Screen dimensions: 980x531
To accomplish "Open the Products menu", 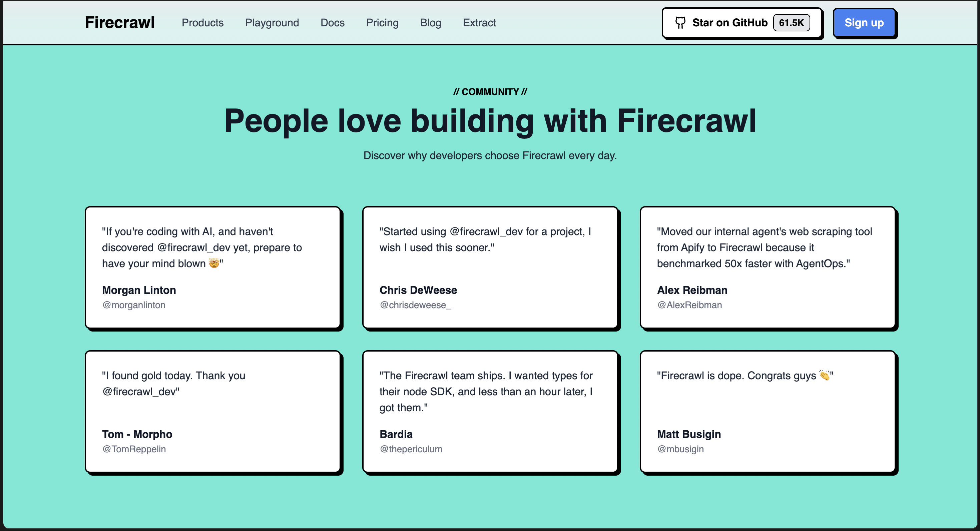I will click(x=202, y=23).
